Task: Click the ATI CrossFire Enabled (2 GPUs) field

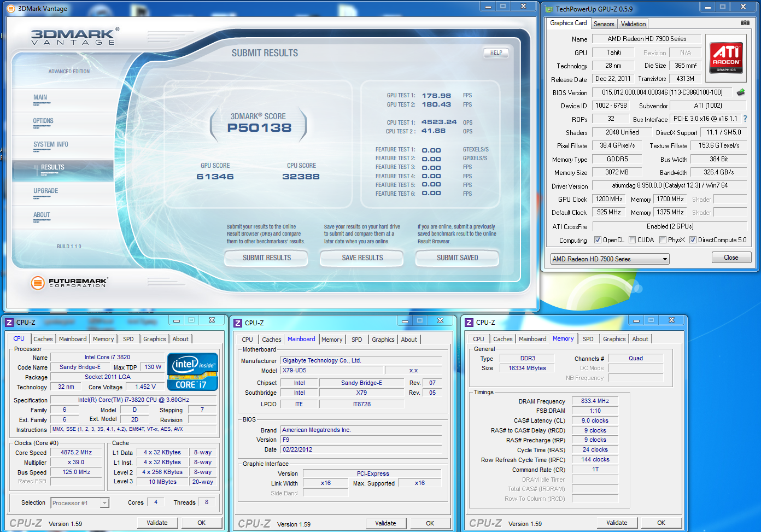Action: click(670, 226)
